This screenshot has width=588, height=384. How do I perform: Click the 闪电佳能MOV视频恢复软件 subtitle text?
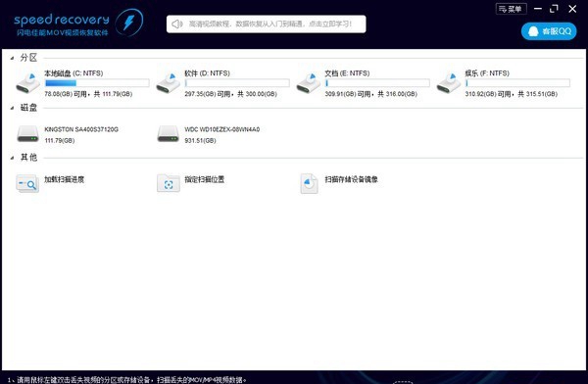63,32
